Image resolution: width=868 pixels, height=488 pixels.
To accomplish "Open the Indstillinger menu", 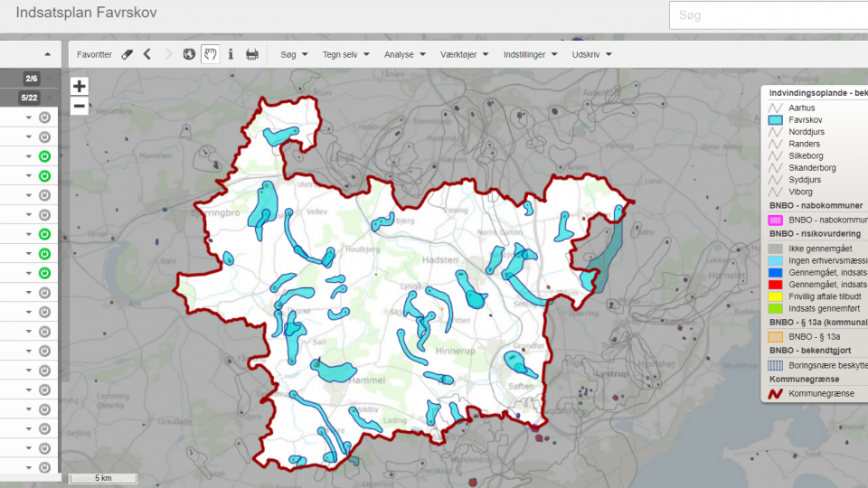I will pos(530,54).
